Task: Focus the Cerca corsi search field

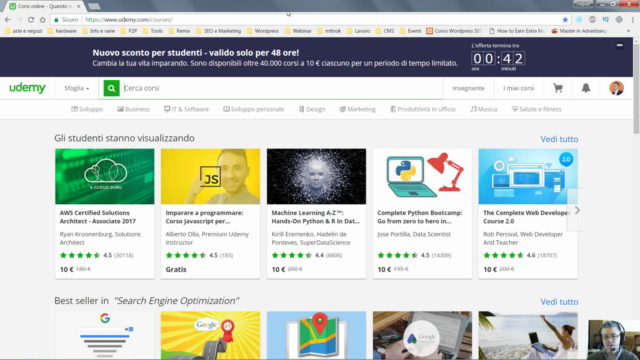Action: (282, 88)
